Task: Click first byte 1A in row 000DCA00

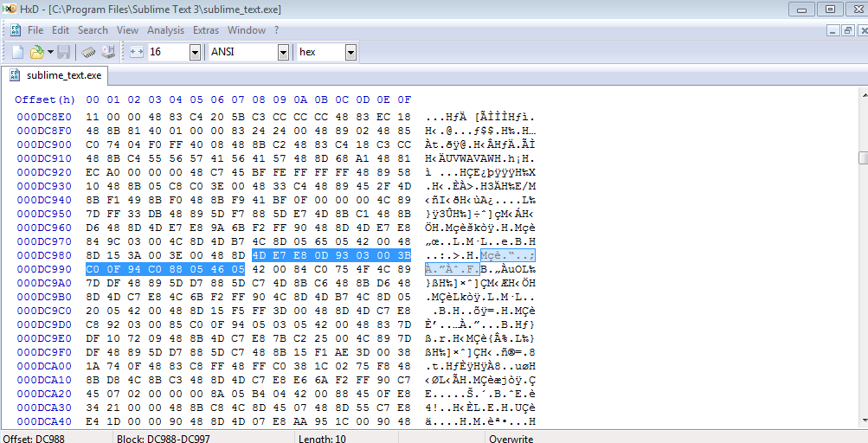Action: pyautogui.click(x=93, y=366)
